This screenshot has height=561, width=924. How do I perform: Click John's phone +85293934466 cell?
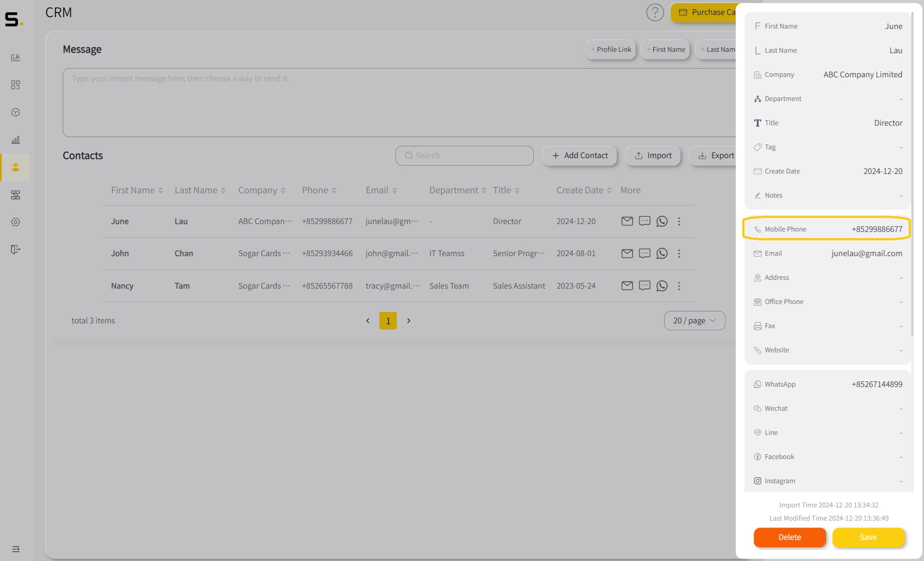[x=327, y=253]
